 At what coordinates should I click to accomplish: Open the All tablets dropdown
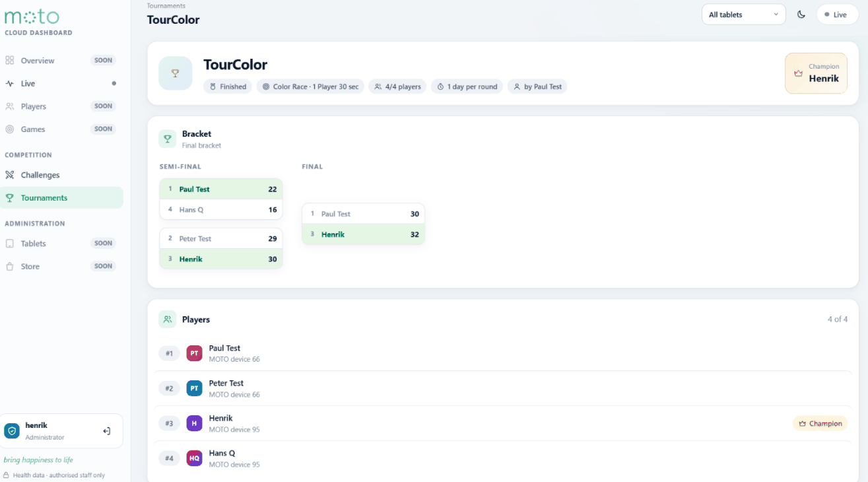(x=743, y=15)
